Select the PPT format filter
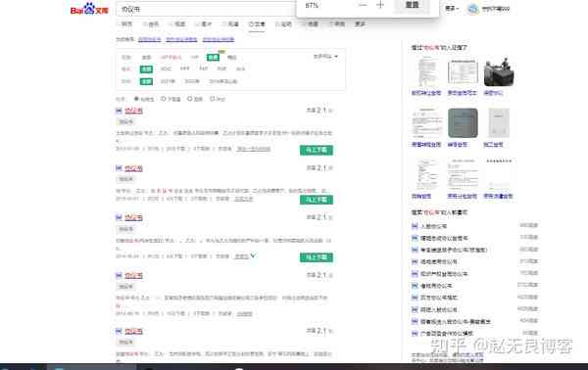The height and width of the screenshot is (370, 588). click(x=184, y=69)
